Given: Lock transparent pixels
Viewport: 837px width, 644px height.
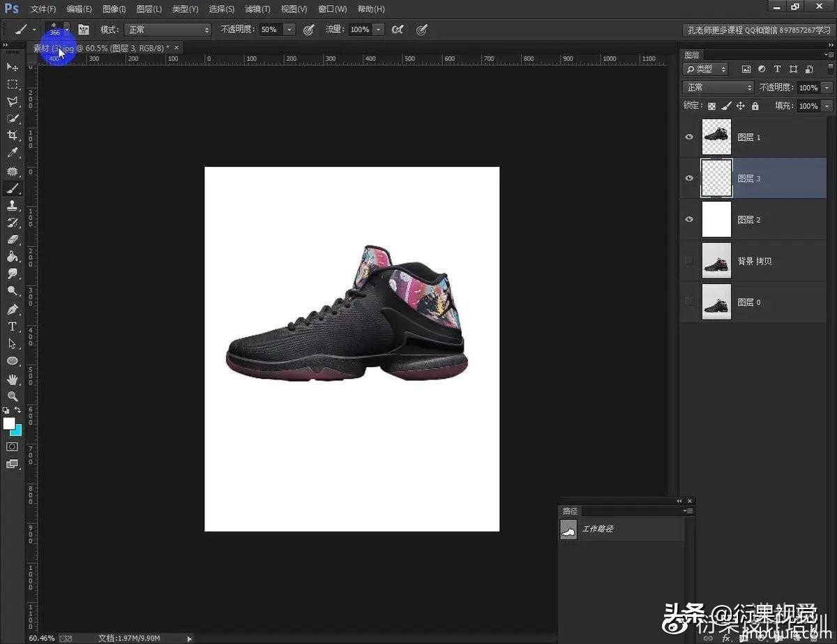Looking at the screenshot, I should coord(711,106).
